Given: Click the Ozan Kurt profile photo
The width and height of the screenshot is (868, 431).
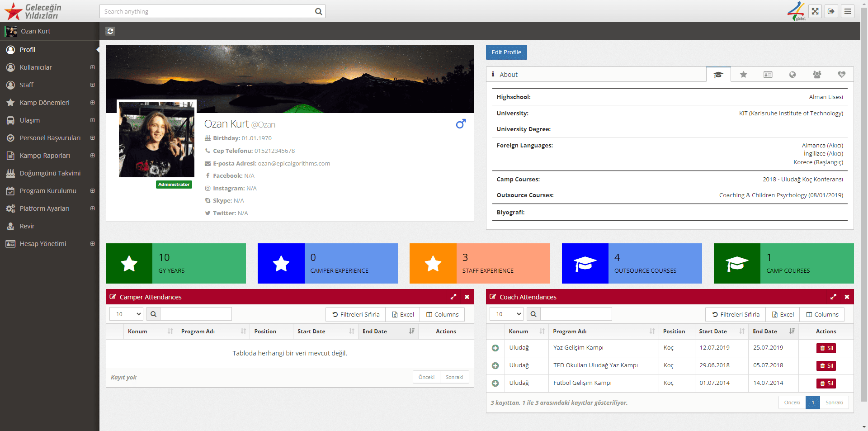Looking at the screenshot, I should [156, 139].
